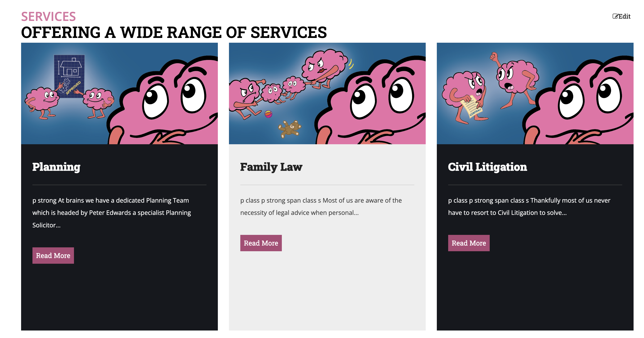
Task: Click the small ball in Family Law image
Action: [x=268, y=114]
